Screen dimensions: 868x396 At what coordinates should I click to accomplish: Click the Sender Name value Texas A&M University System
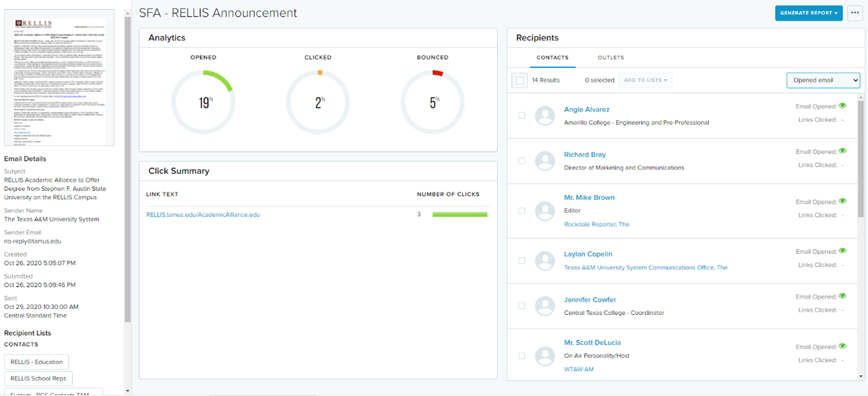[52, 220]
